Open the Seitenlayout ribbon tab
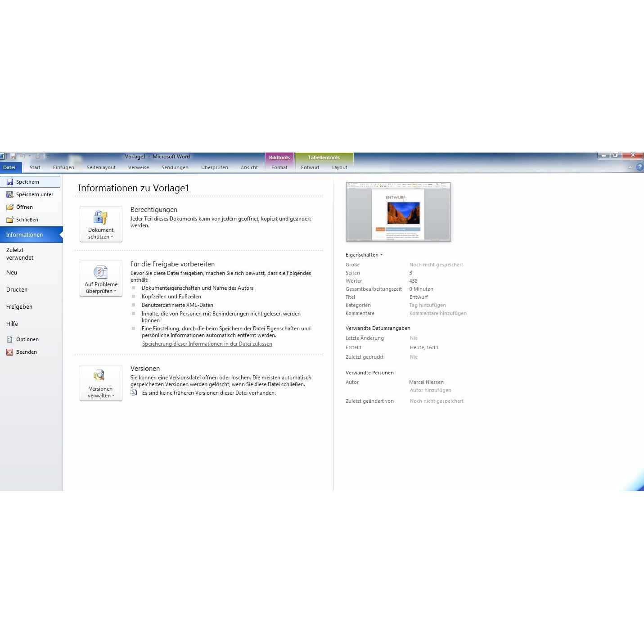The image size is (644, 644). point(101,167)
